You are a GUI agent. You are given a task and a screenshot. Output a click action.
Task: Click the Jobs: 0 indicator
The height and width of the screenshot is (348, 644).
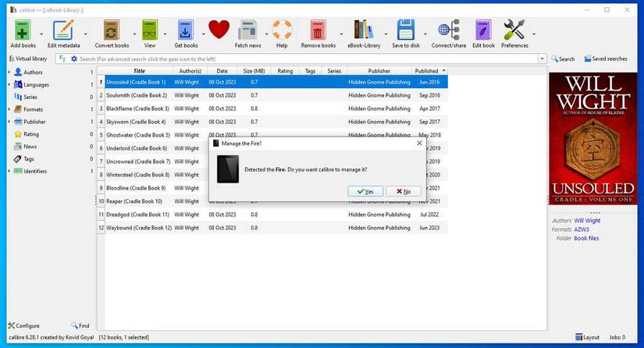point(617,337)
